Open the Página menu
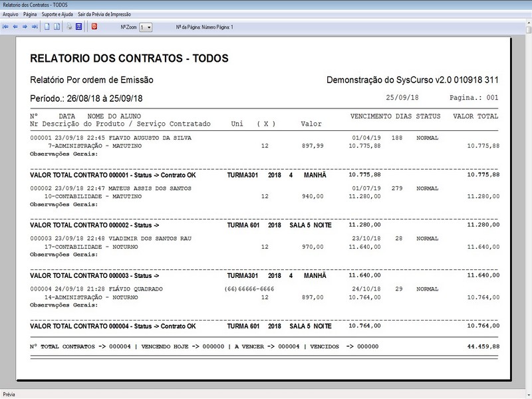The image size is (532, 399). click(30, 14)
